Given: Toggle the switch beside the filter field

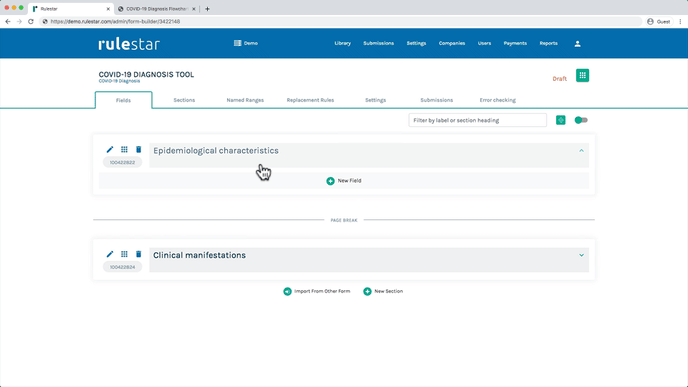Looking at the screenshot, I should (x=581, y=120).
